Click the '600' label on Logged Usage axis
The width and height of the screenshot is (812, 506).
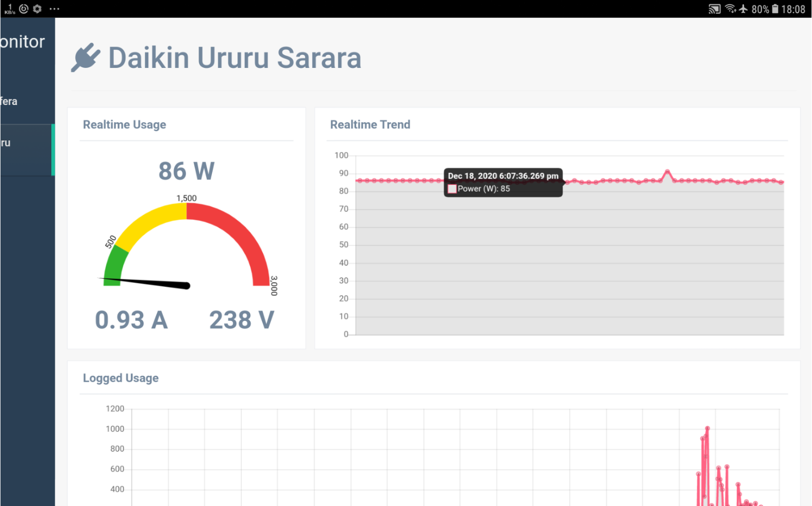point(117,469)
